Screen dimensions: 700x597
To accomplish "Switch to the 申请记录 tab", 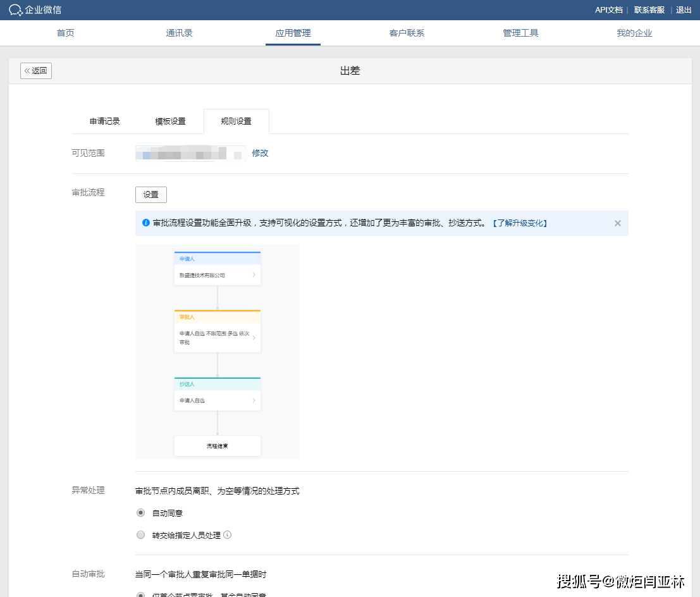I will point(105,121).
